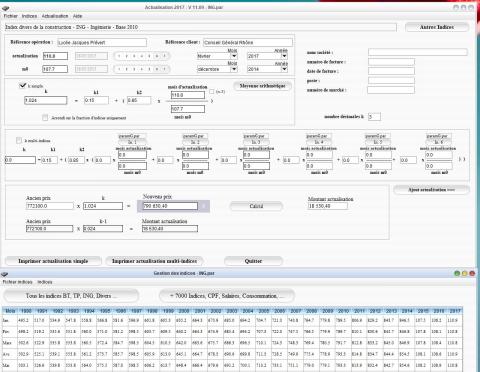480x372 pixels.
Task: Select the Jan row in indices table
Action: [x=232, y=320]
